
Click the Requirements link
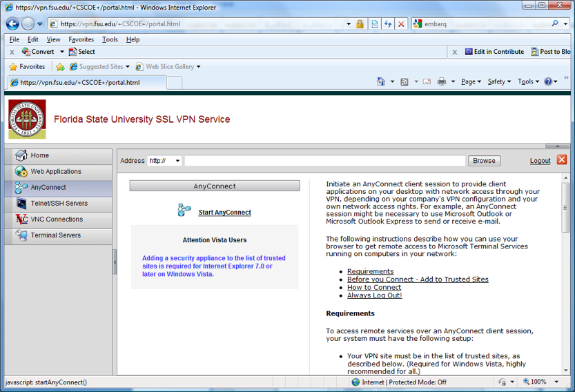(x=371, y=271)
